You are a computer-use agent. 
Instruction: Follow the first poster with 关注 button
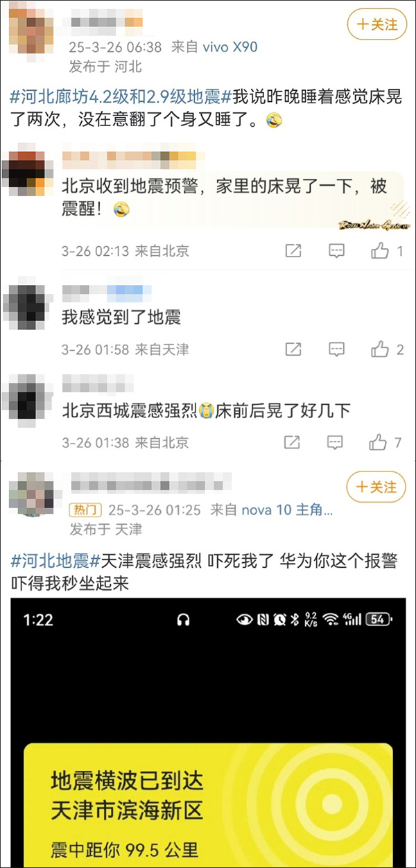click(377, 24)
